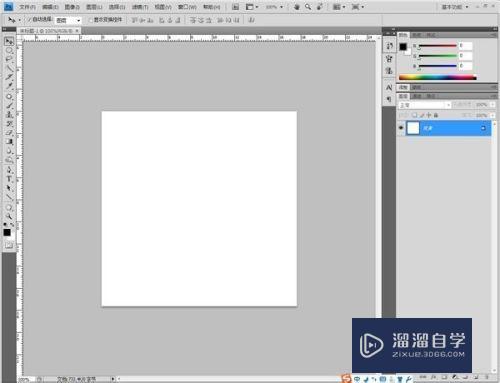
Task: Launch Bridge from the application bar
Action: (x=235, y=7)
